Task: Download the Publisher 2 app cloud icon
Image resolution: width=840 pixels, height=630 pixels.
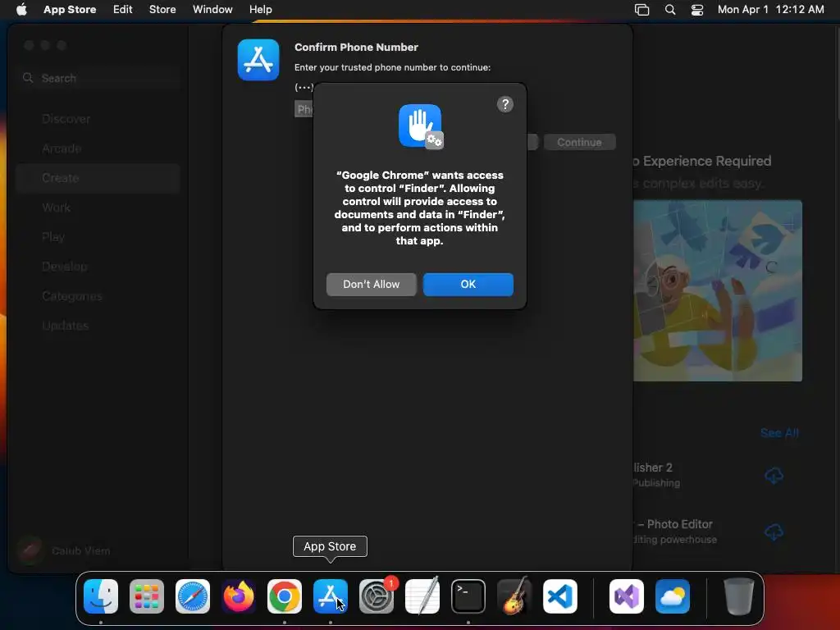Action: 774,475
